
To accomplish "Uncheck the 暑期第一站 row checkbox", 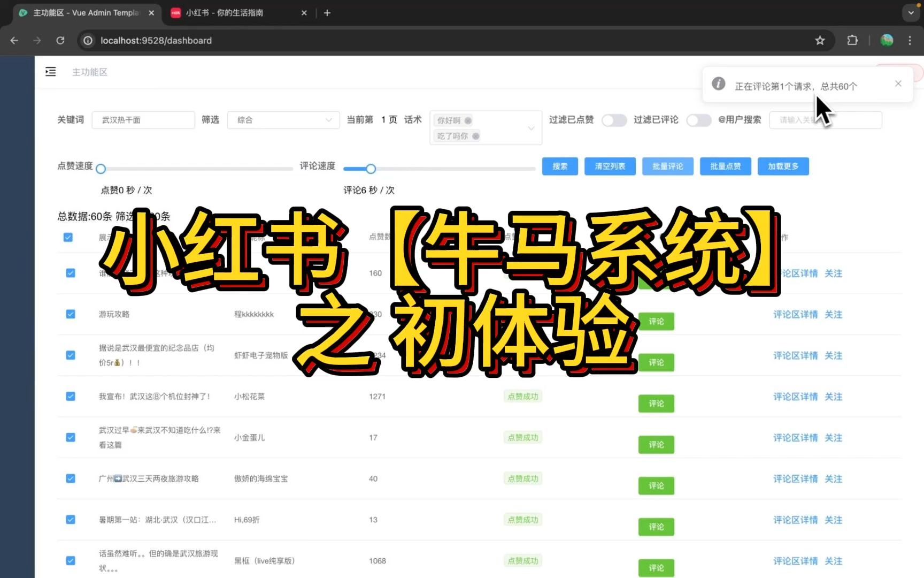I will click(70, 520).
